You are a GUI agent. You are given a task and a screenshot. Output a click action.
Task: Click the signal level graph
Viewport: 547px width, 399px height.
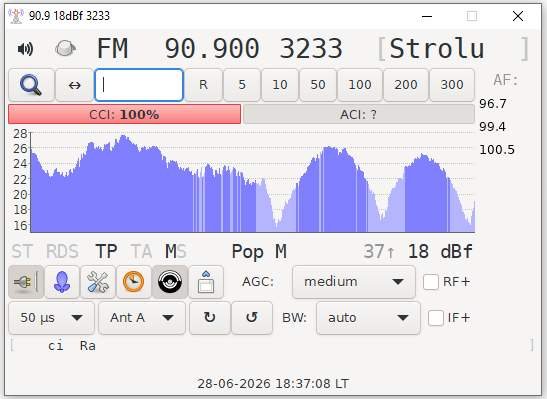point(253,182)
